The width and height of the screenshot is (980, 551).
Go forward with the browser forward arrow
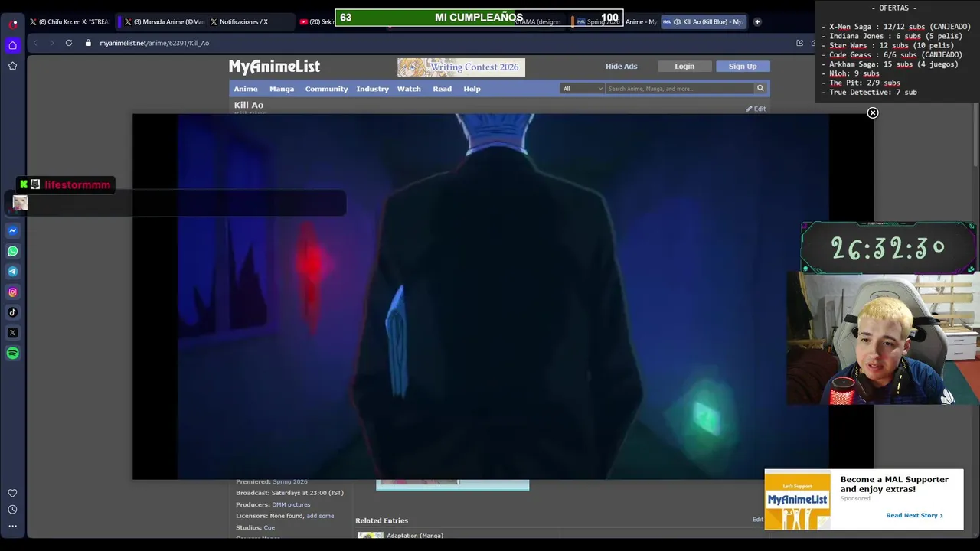point(51,43)
